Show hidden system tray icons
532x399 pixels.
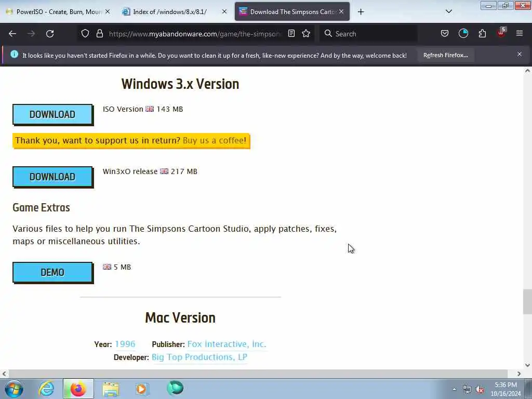[454, 390]
